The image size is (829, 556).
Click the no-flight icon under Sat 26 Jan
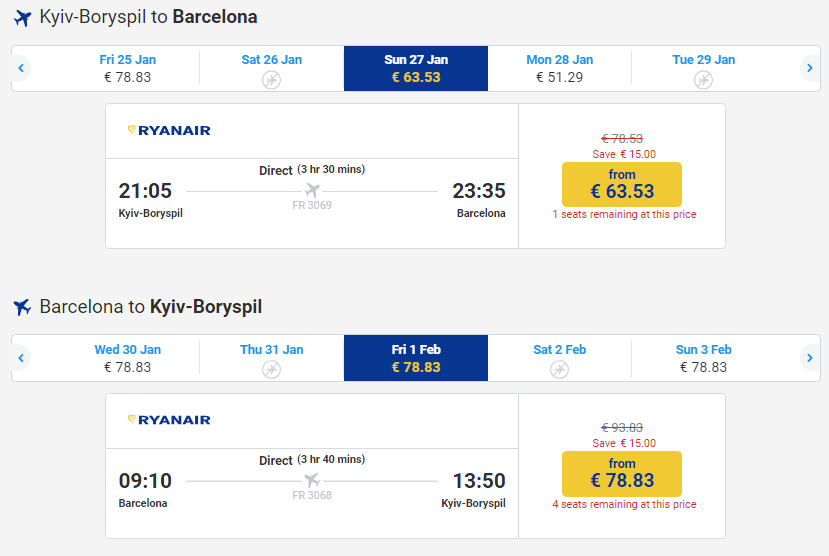271,79
